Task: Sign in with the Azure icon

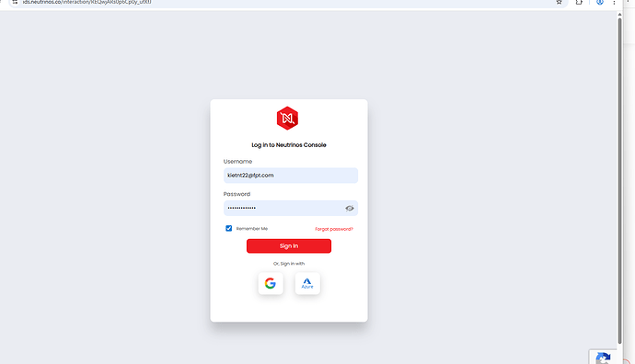Action: pos(307,283)
